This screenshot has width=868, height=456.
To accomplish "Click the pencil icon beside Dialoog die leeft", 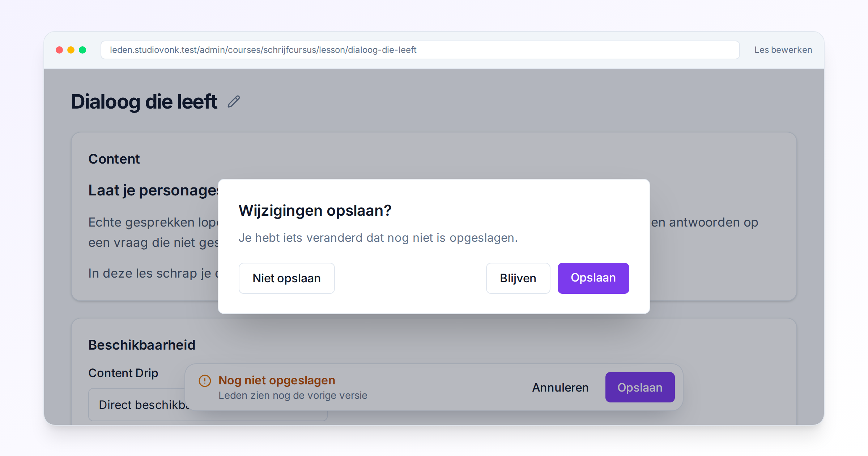I will pyautogui.click(x=234, y=102).
